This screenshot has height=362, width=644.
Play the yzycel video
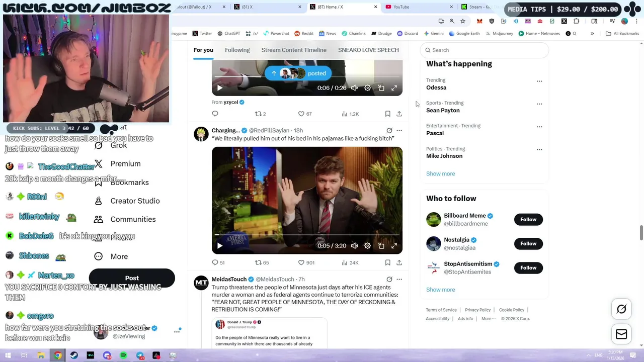[x=220, y=88]
